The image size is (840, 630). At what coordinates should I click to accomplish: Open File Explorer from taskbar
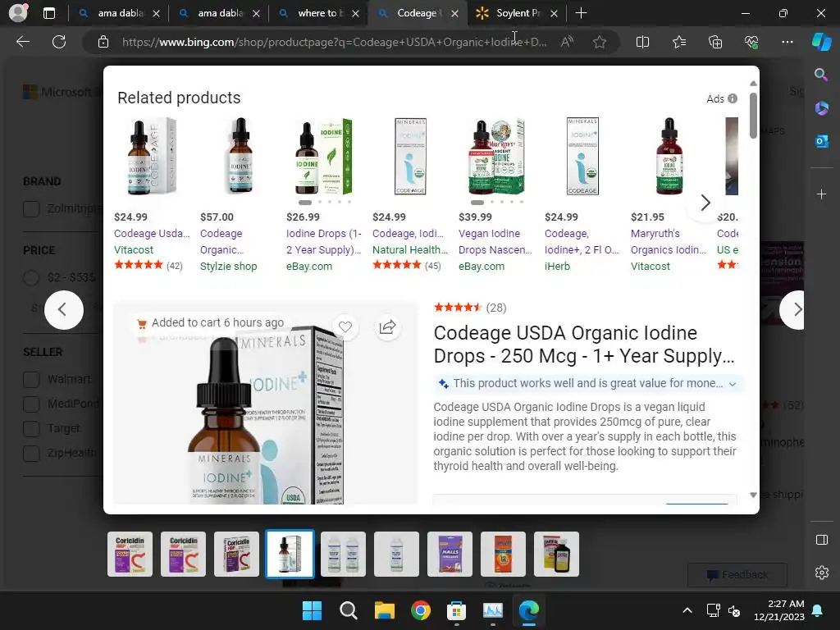click(x=384, y=610)
